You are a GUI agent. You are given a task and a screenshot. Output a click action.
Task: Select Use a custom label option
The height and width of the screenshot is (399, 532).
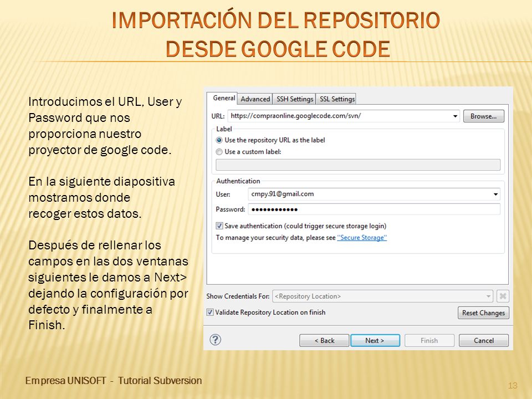249,152
